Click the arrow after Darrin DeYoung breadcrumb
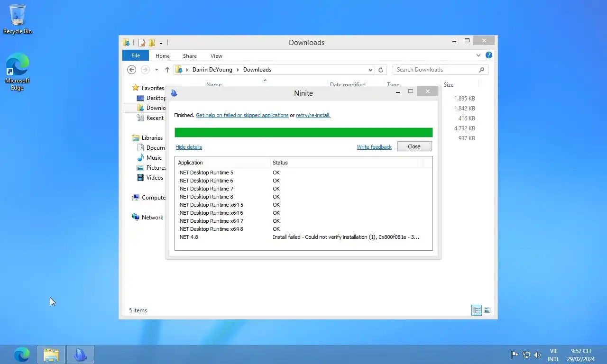This screenshot has height=364, width=607. (238, 70)
